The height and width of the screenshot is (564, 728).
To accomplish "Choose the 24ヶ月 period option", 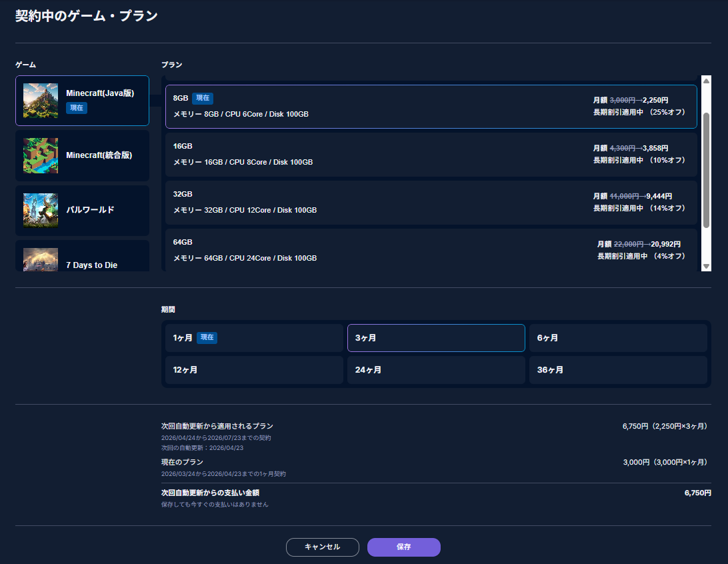I will pyautogui.click(x=436, y=370).
